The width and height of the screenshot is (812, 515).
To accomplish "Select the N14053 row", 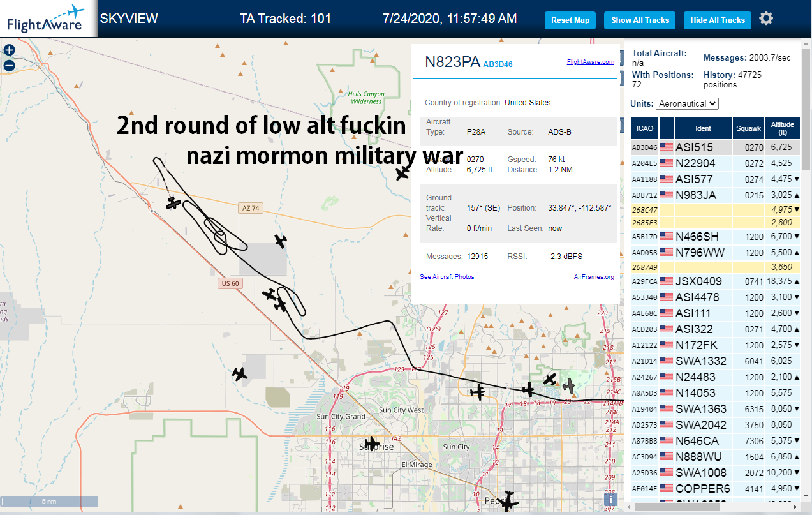I will tap(715, 393).
